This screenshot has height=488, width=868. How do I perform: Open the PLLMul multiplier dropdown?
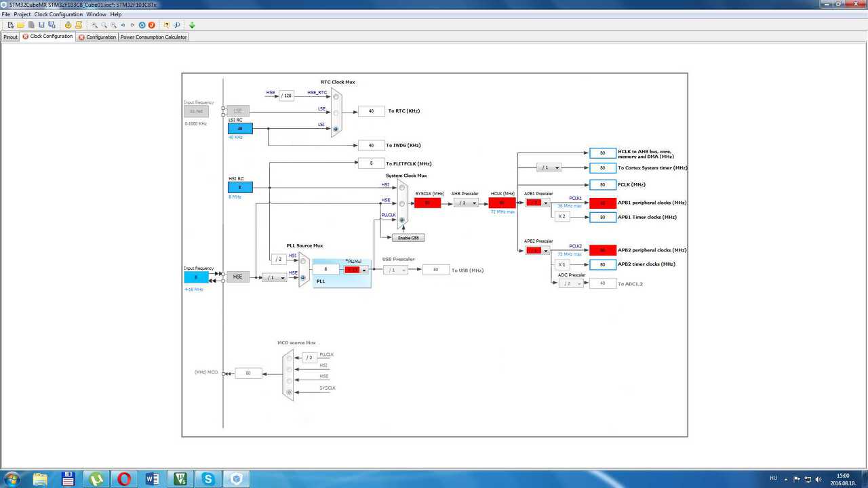click(x=364, y=270)
